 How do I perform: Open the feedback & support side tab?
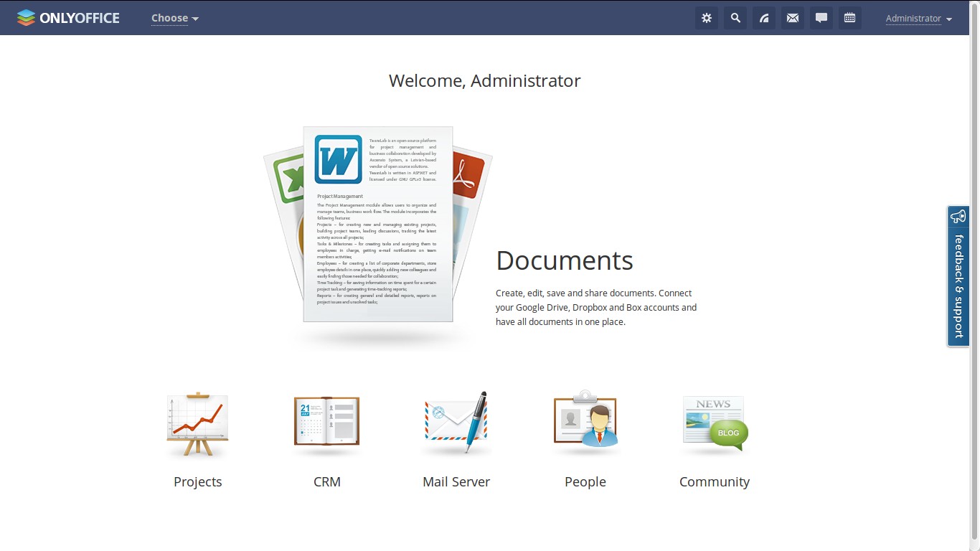point(958,276)
